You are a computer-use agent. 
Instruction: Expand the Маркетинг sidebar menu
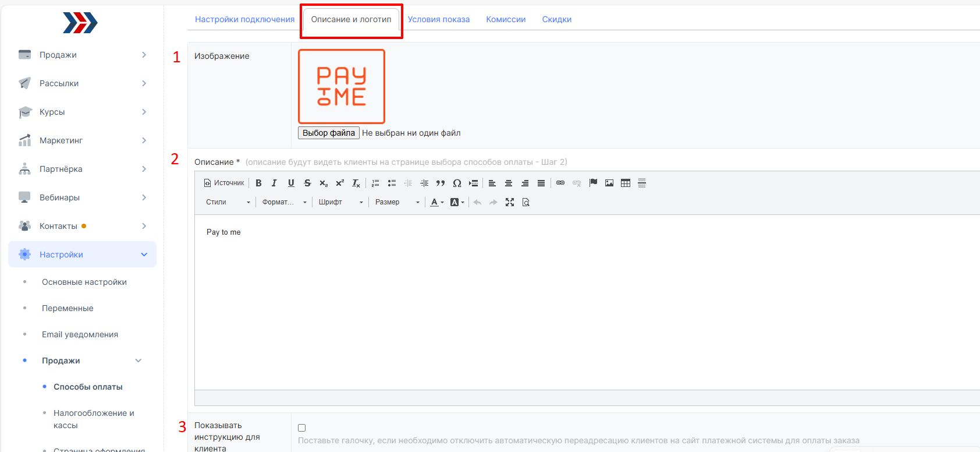[x=82, y=140]
